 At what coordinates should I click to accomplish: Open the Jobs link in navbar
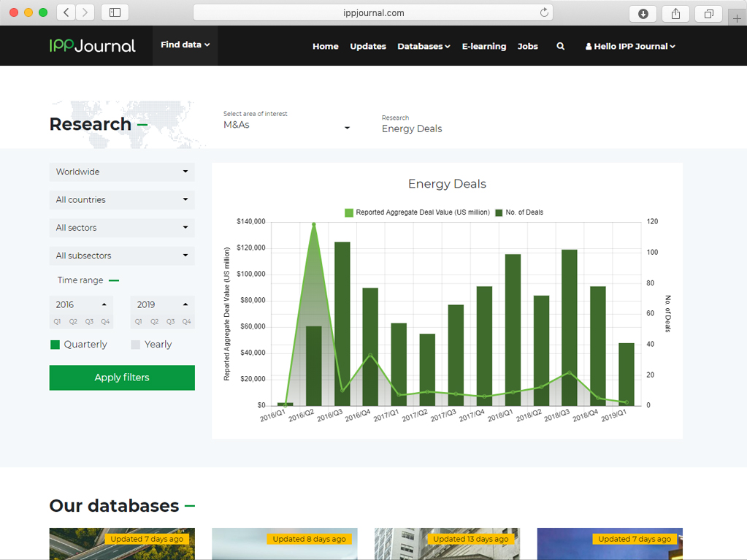527,46
